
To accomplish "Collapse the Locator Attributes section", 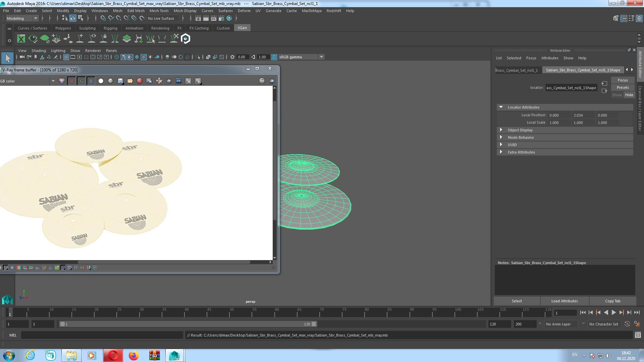I will pyautogui.click(x=565, y=107).
